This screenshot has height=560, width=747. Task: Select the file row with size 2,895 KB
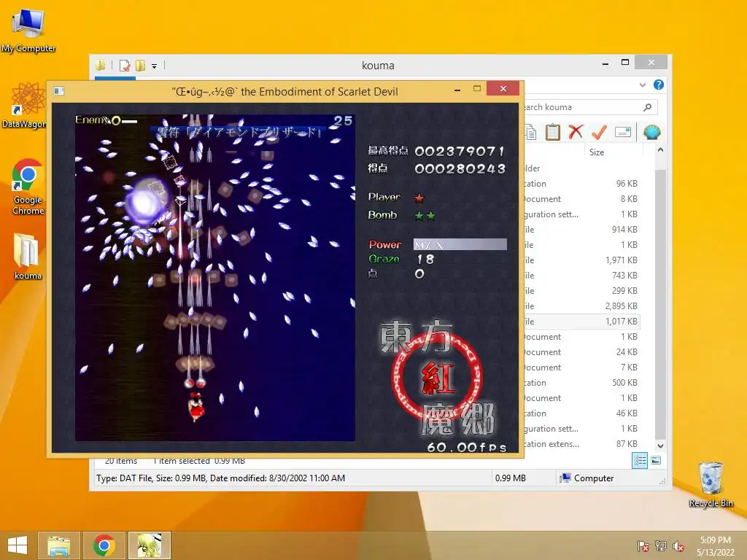581,306
